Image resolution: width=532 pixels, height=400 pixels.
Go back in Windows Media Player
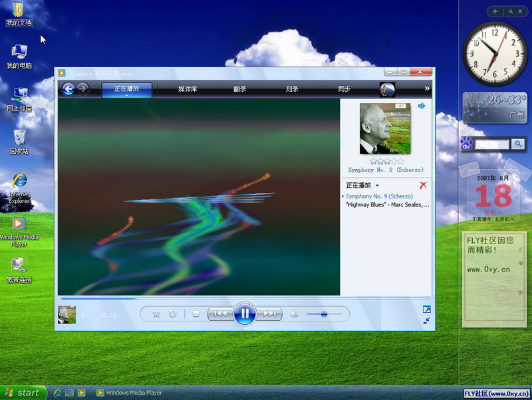68,89
